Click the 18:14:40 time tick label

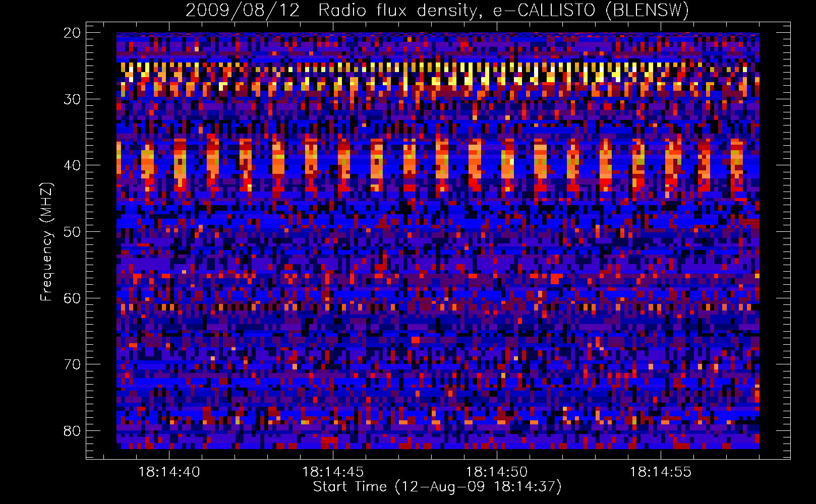pyautogui.click(x=169, y=472)
